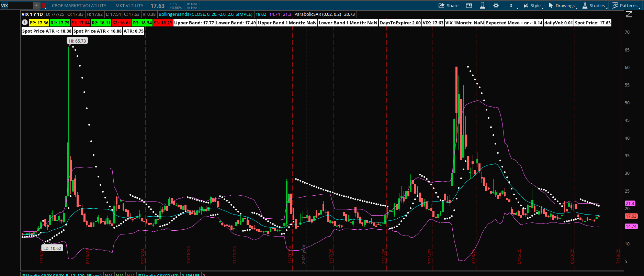Click the S3: 16.29 red label
644x276 pixels.
(163, 23)
